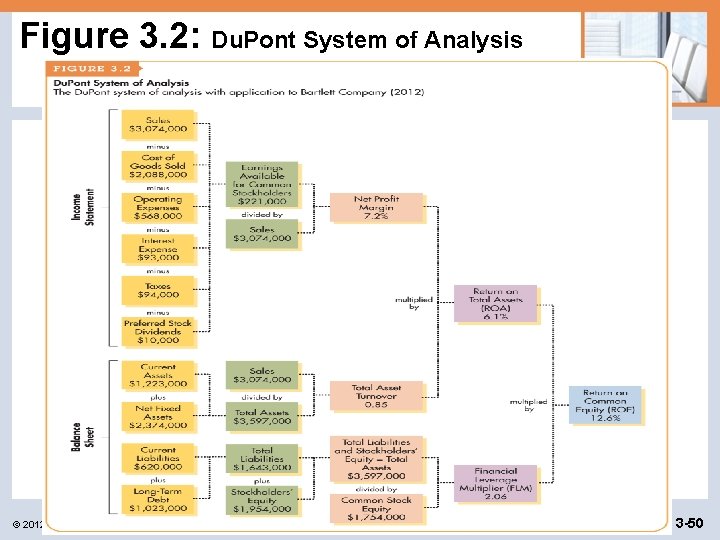The width and height of the screenshot is (720, 540).
Task: Select the Sales box above Cost of Goods Sold
Action: (158, 124)
